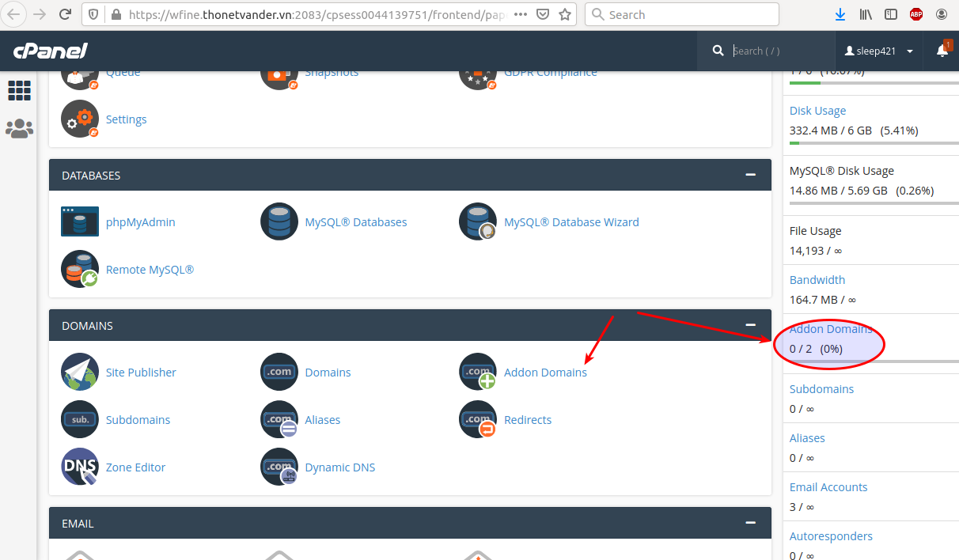Click the Aliases icon
Image resolution: width=959 pixels, height=560 pixels.
pos(279,419)
